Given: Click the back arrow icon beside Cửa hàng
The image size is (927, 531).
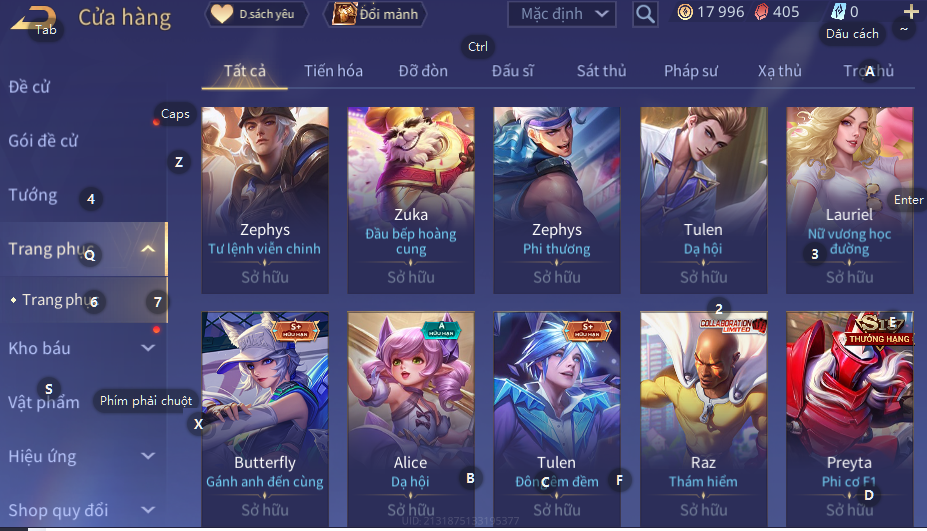Looking at the screenshot, I should tap(33, 18).
